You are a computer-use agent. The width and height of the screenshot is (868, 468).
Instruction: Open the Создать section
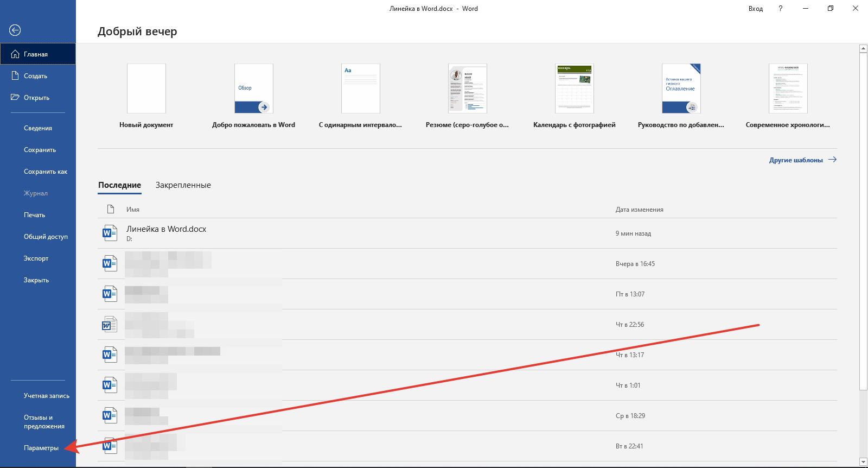click(38, 76)
